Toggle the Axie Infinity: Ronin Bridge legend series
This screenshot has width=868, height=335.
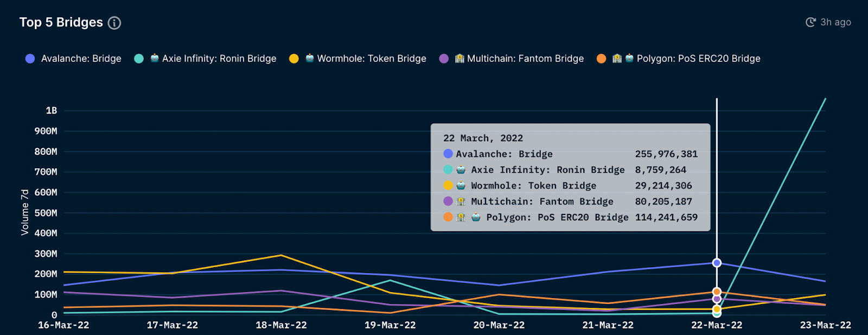coord(205,59)
